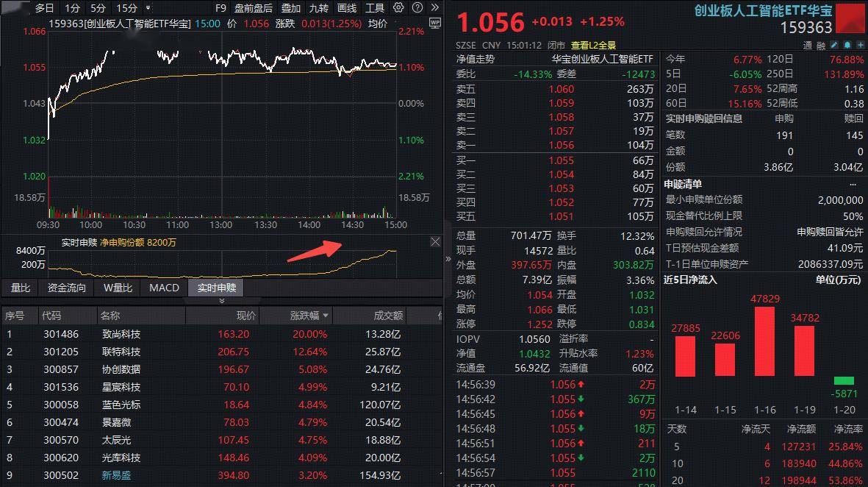Open the 查看L2全景 link

click(594, 45)
